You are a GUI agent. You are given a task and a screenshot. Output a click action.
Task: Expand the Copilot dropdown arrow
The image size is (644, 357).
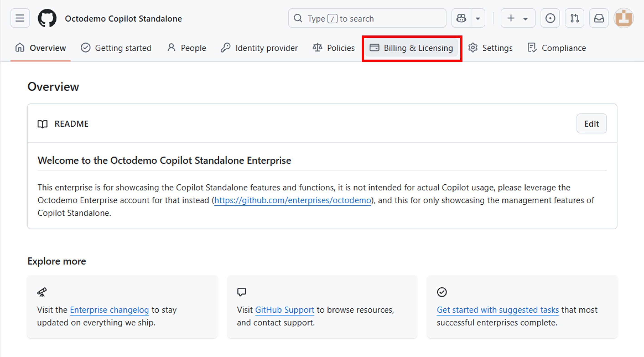(478, 18)
